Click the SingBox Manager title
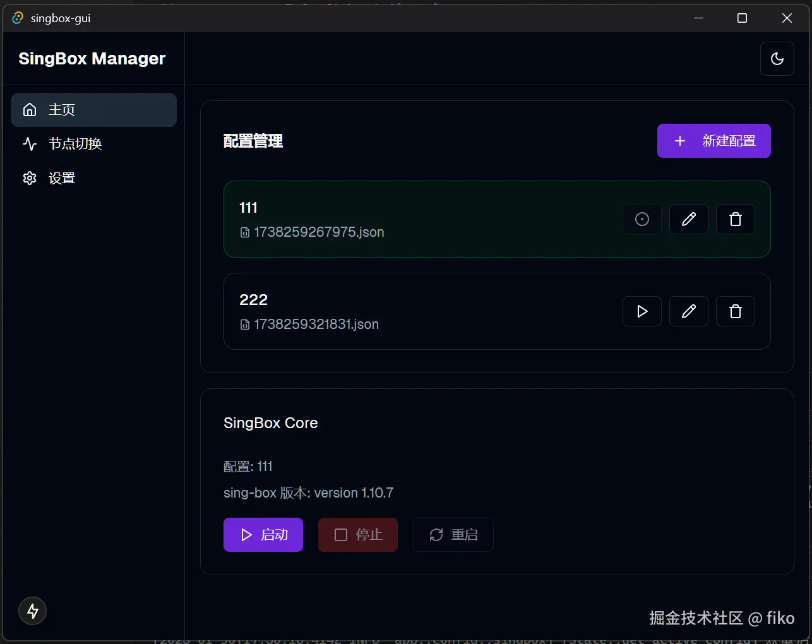The width and height of the screenshot is (812, 644). pyautogui.click(x=92, y=59)
